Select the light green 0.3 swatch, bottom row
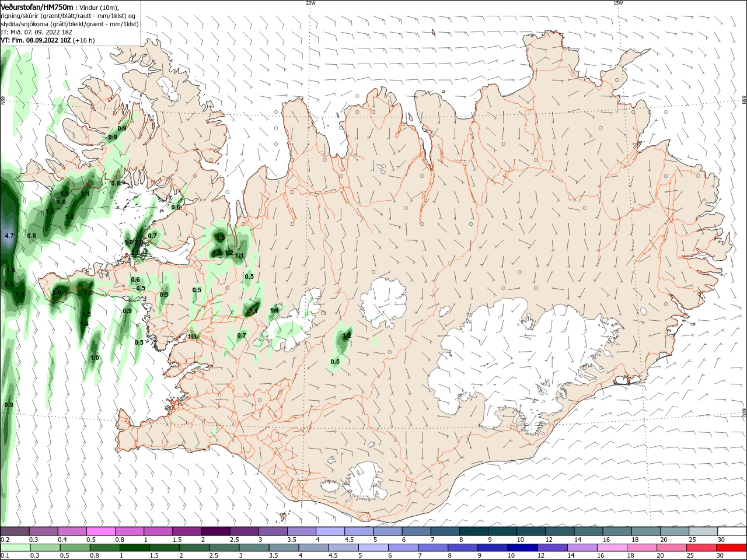Image resolution: width=747 pixels, height=560 pixels. click(x=45, y=548)
